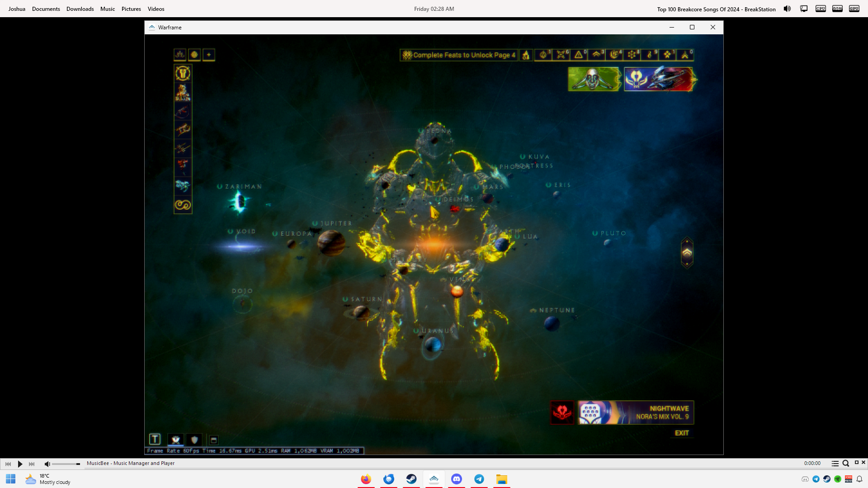Expand the hexagonal chevron panel on right edge
Screen dimensions: 868x488
pyautogui.click(x=687, y=253)
